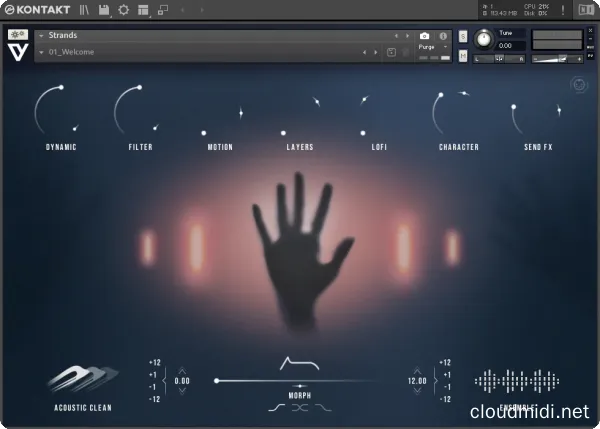Open the instrument info icon
Viewport: 600px width, 429px height.
pyautogui.click(x=442, y=35)
